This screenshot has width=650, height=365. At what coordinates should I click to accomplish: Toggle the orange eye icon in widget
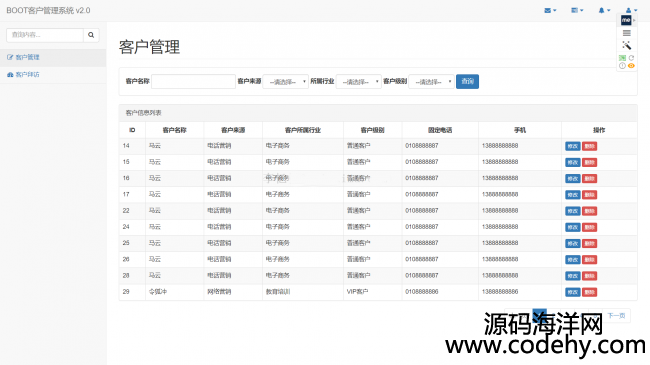pyautogui.click(x=631, y=66)
